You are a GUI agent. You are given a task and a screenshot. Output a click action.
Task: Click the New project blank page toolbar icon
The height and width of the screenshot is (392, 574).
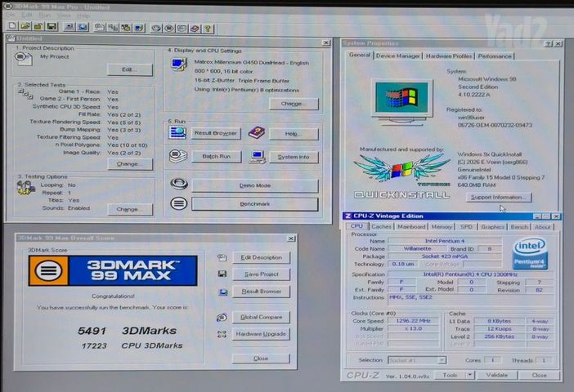coord(12,26)
